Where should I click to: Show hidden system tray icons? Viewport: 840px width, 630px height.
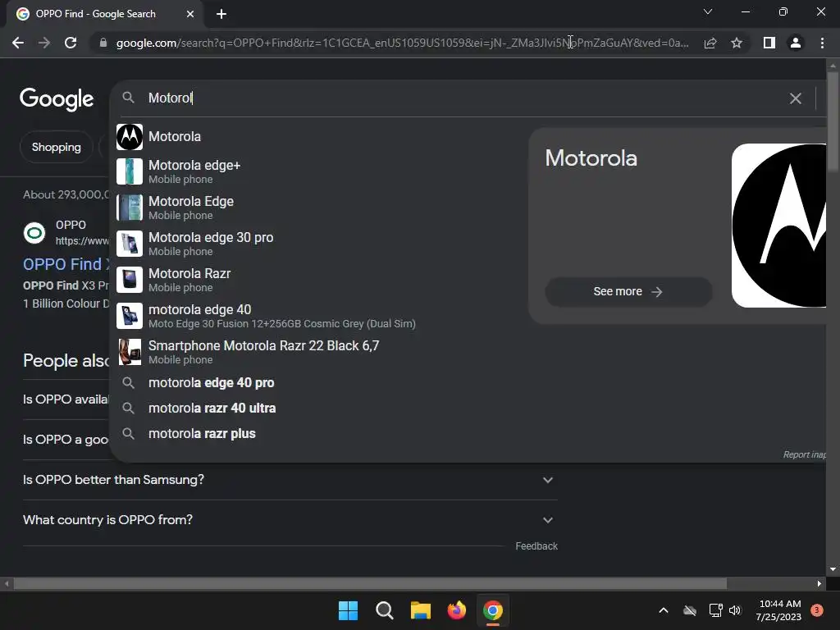pos(663,610)
